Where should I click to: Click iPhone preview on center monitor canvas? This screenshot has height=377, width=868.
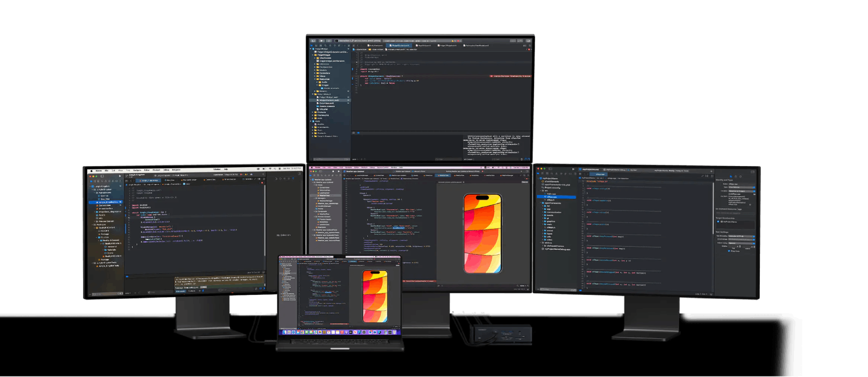pyautogui.click(x=483, y=233)
